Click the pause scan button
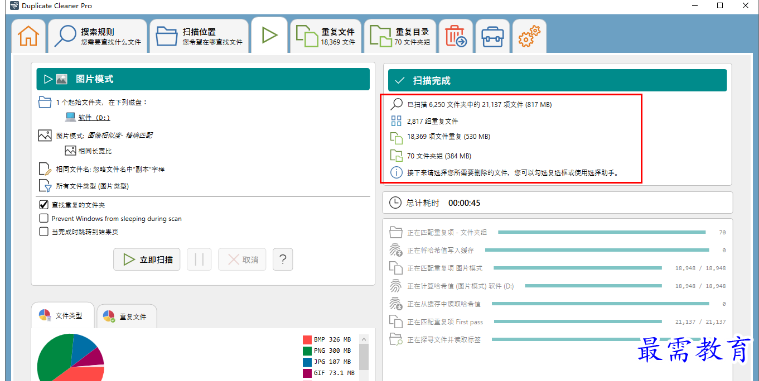759x381 pixels. click(199, 259)
